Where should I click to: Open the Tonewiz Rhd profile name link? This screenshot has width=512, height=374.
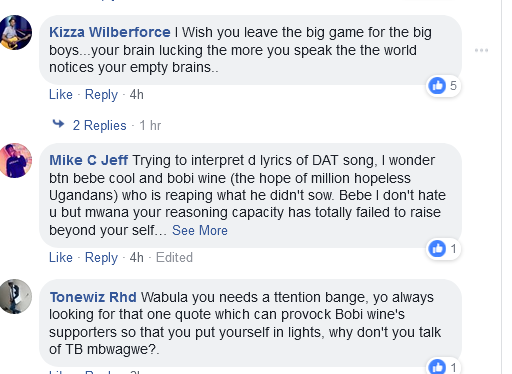(93, 297)
